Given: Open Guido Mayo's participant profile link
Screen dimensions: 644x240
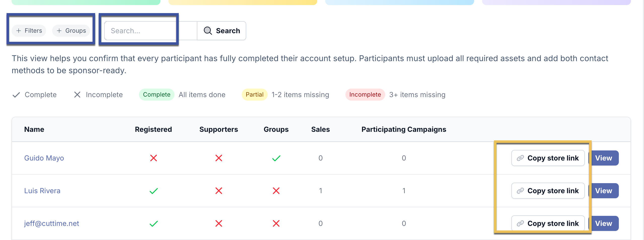Looking at the screenshot, I should tap(44, 158).
